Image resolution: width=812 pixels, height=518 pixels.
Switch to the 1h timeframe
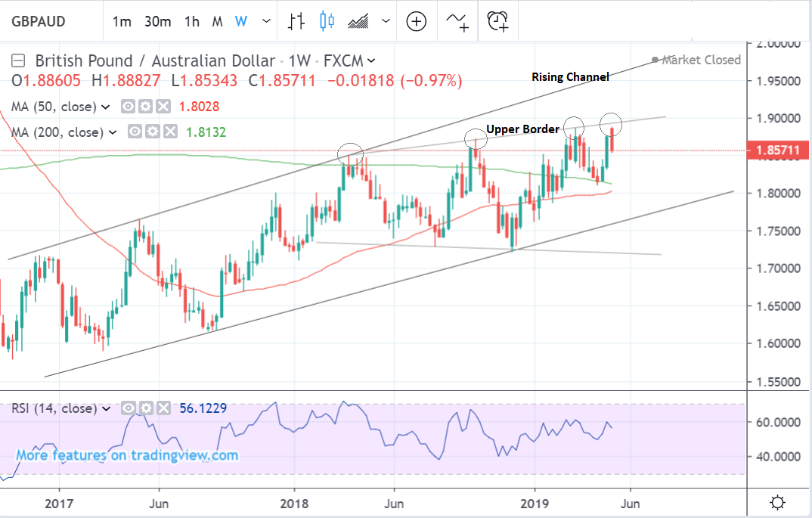point(191,21)
